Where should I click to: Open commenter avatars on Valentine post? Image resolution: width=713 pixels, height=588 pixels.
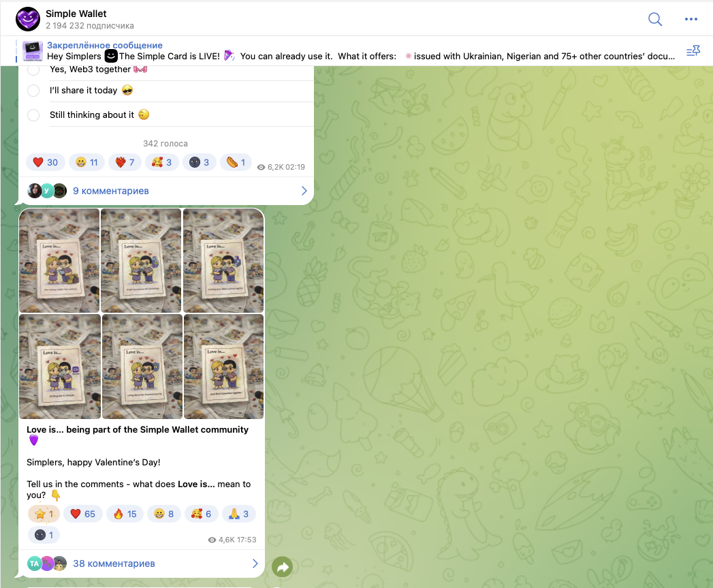tap(47, 563)
